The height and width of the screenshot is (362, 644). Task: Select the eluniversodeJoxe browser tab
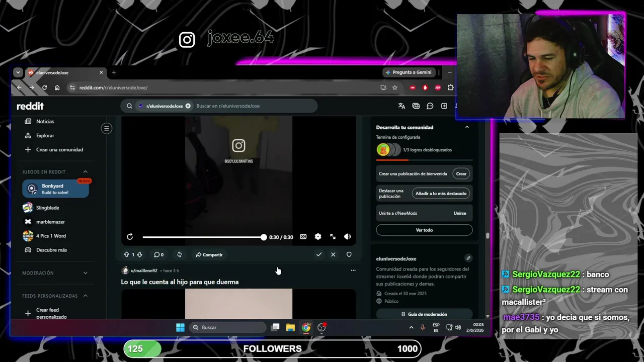click(x=65, y=72)
